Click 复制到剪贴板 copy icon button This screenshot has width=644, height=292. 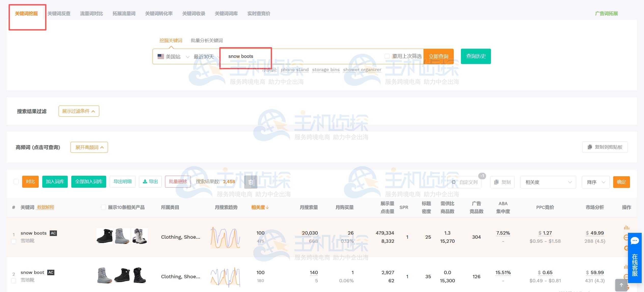click(590, 147)
